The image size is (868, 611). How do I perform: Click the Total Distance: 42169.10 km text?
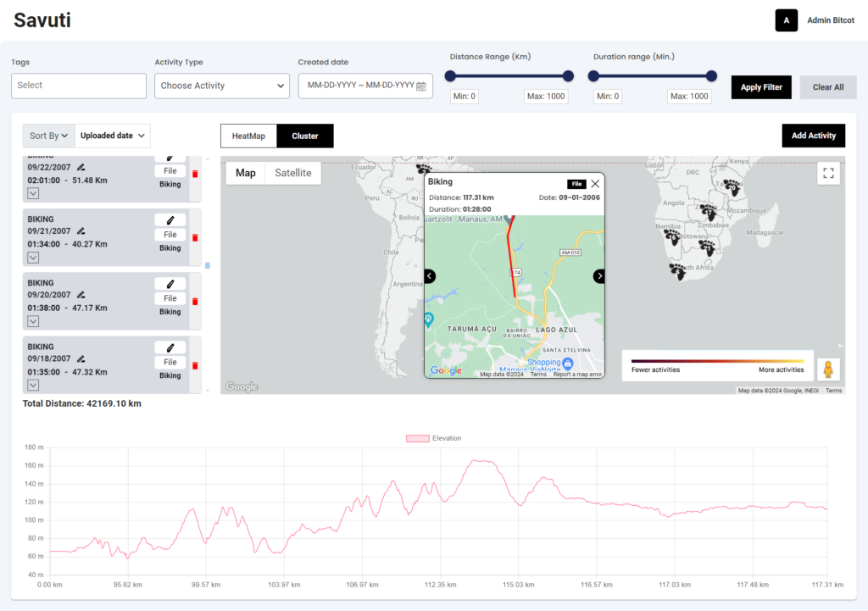(82, 403)
